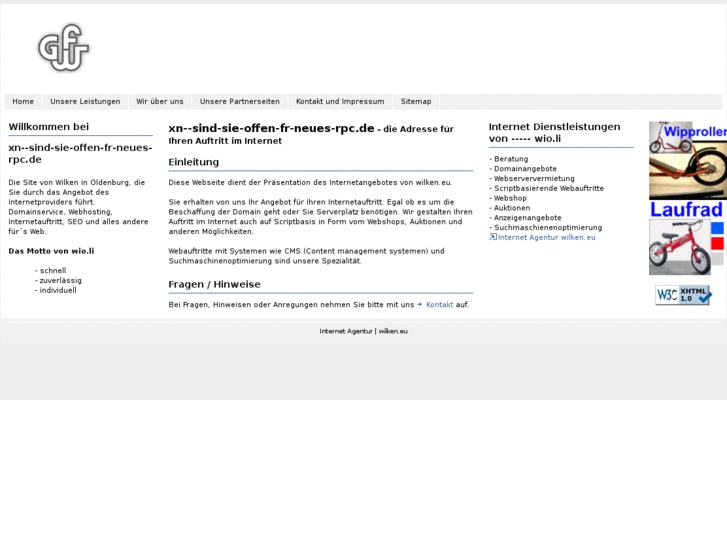Select the red color swatch beside Laufrad
The image size is (727, 545).
[717, 244]
